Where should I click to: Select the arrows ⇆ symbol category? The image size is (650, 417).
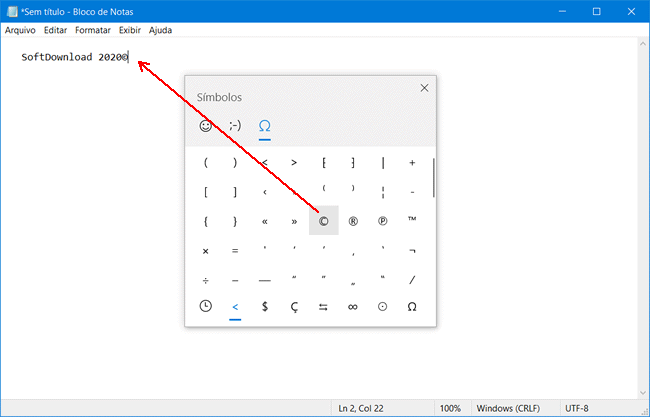[x=323, y=308]
